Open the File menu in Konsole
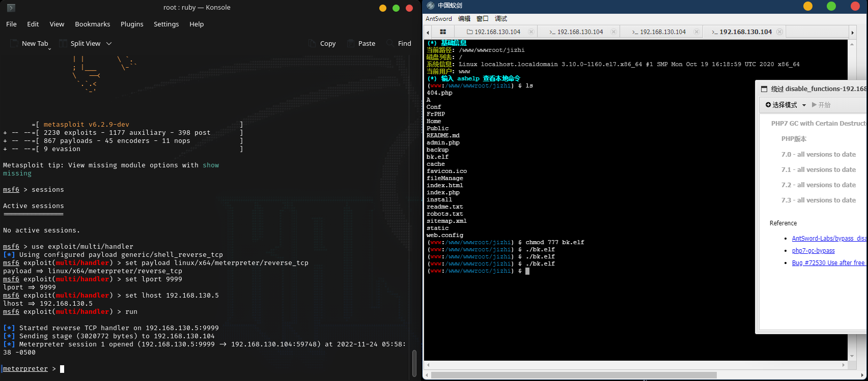This screenshot has width=868, height=381. [x=11, y=24]
